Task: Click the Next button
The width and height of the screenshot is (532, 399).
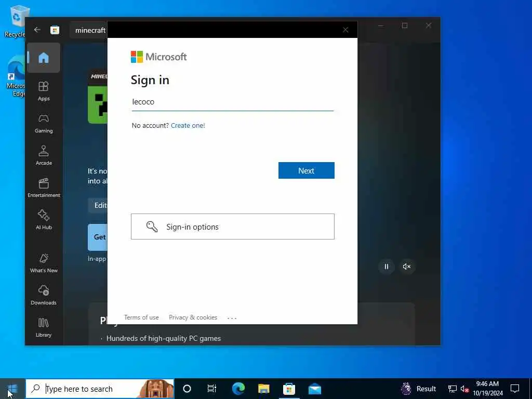Action: 306,170
